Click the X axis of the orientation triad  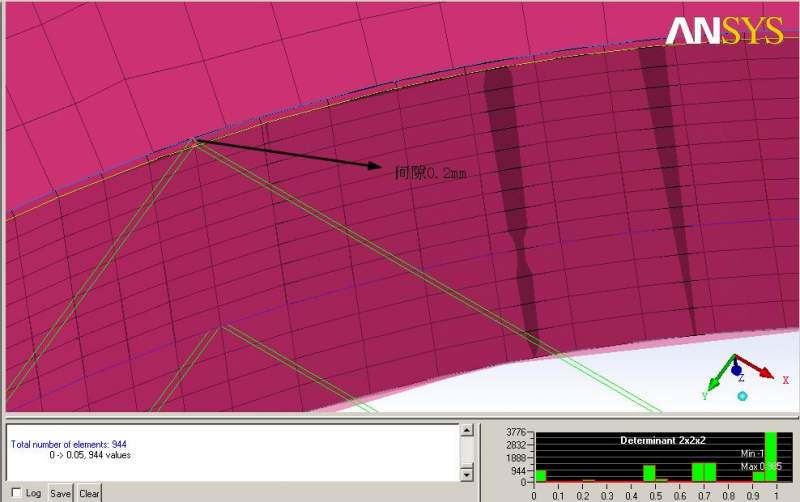pos(755,367)
